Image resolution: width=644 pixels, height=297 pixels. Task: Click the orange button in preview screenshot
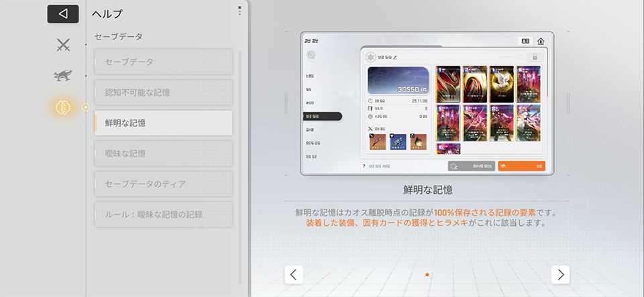(521, 166)
